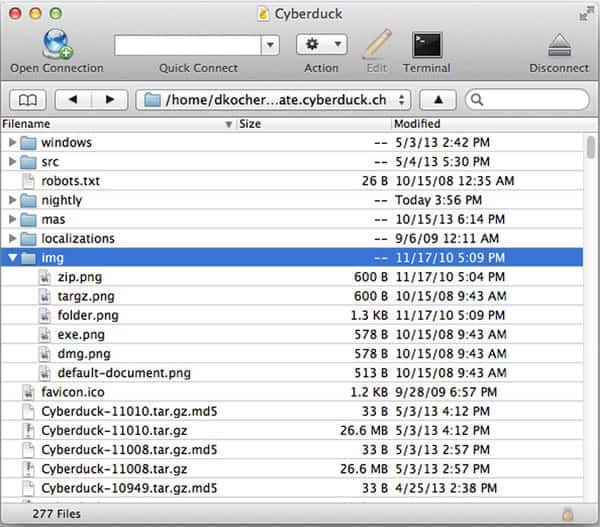600x527 pixels.
Task: Click the Cyberduck title bar document icon
Action: [x=263, y=14]
